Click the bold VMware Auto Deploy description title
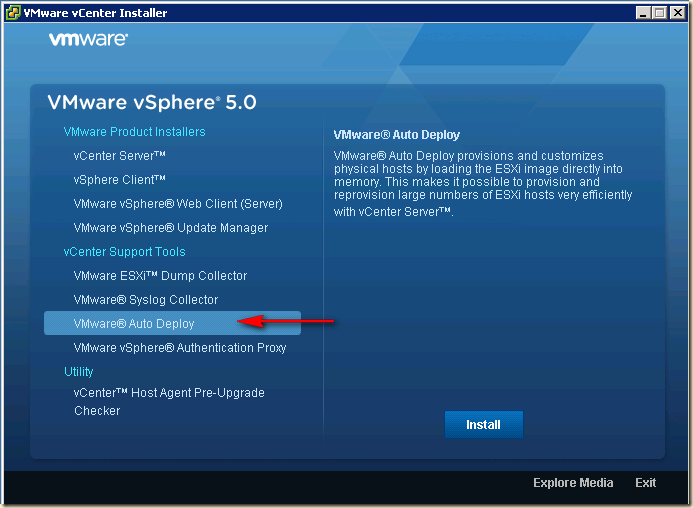Screen dimensions: 693x508 [396, 135]
